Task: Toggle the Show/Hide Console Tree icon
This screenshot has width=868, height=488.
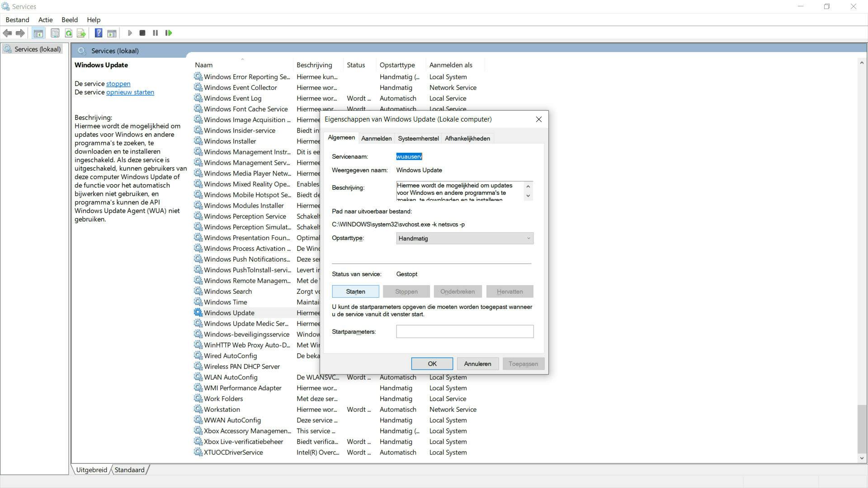Action: [x=38, y=33]
